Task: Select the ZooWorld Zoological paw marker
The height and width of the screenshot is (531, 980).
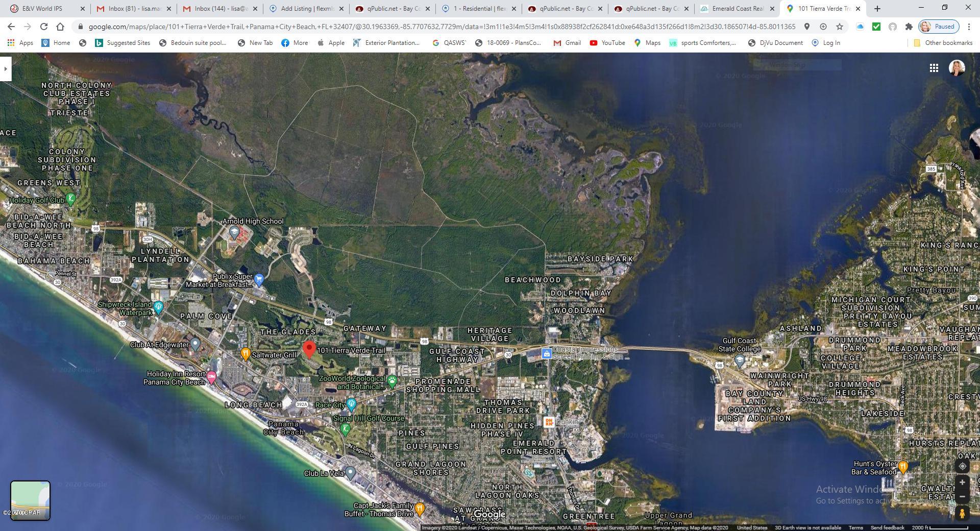Action: (392, 381)
